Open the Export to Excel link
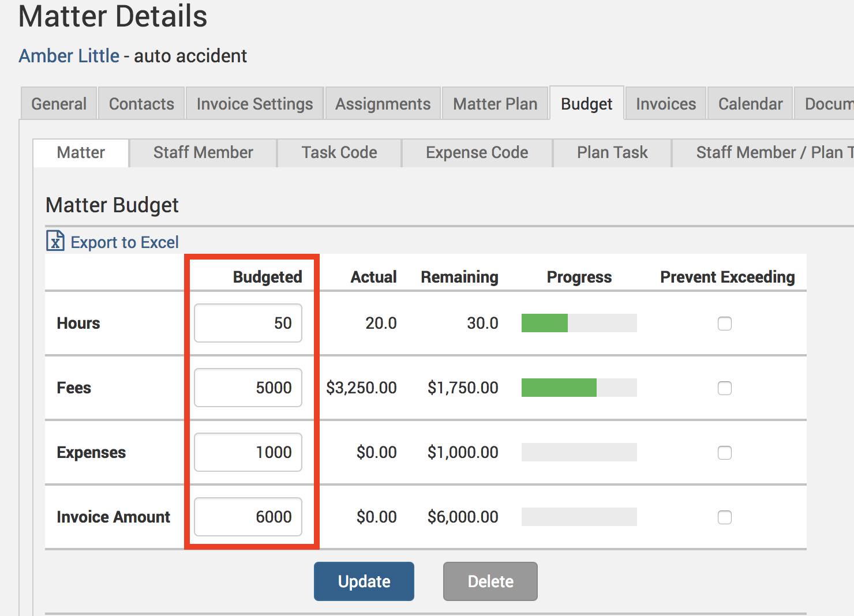This screenshot has height=616, width=854. pyautogui.click(x=124, y=242)
